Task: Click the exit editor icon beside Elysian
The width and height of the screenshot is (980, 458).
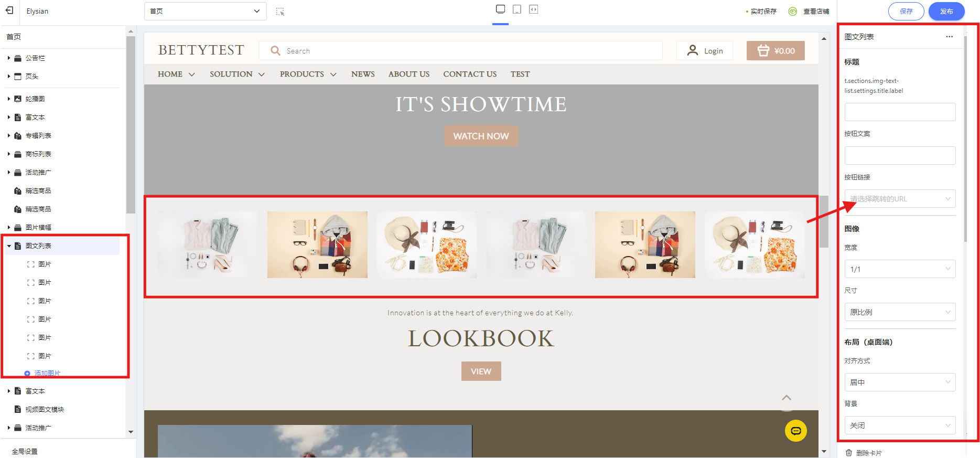Action: click(9, 10)
